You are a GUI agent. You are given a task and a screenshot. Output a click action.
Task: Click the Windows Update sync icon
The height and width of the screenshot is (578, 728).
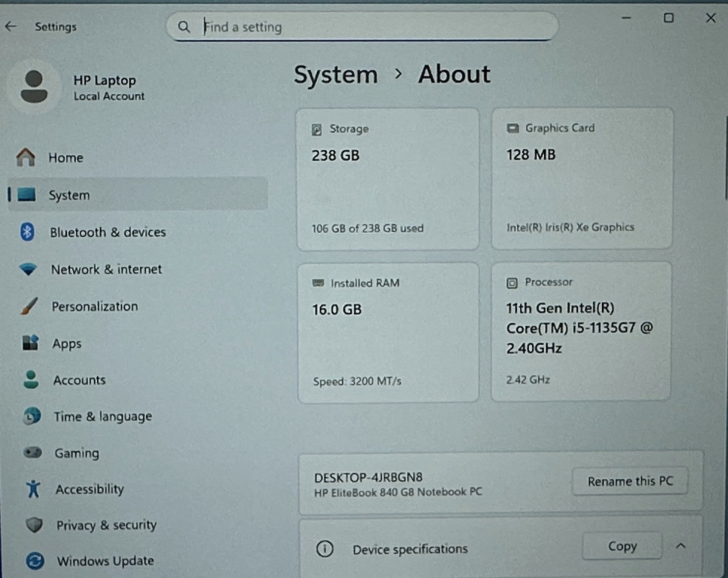tap(34, 561)
